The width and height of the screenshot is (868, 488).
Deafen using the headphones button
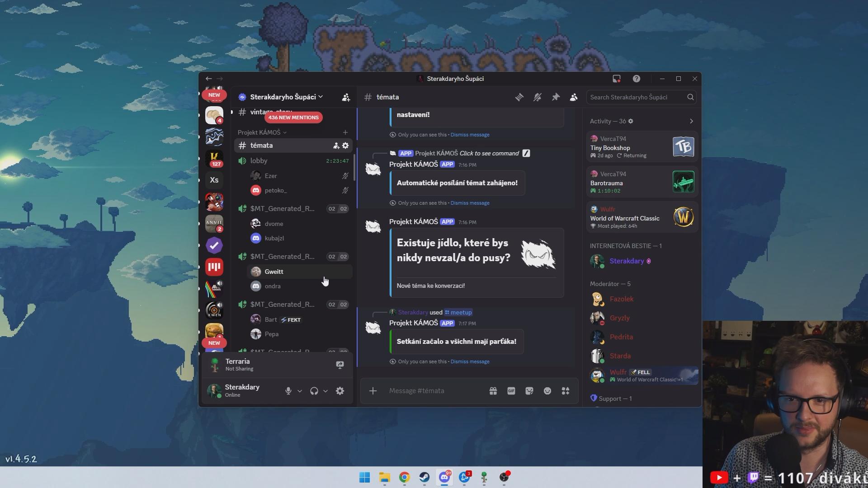click(x=314, y=391)
